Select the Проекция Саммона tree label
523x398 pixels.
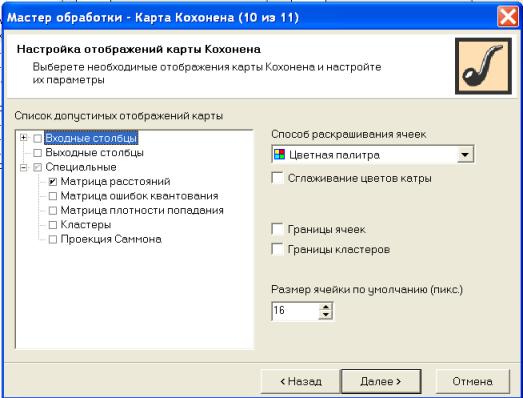pos(111,239)
